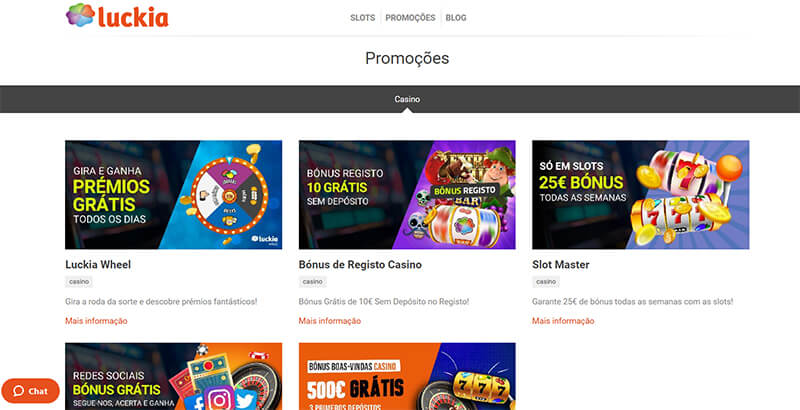800x410 pixels.
Task: Open the Chat widget
Action: click(x=31, y=391)
